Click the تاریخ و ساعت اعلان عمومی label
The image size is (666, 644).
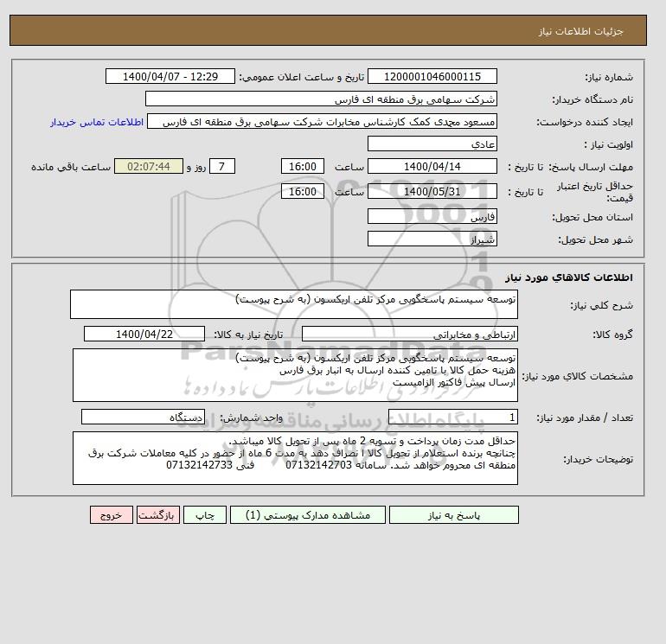(302, 77)
